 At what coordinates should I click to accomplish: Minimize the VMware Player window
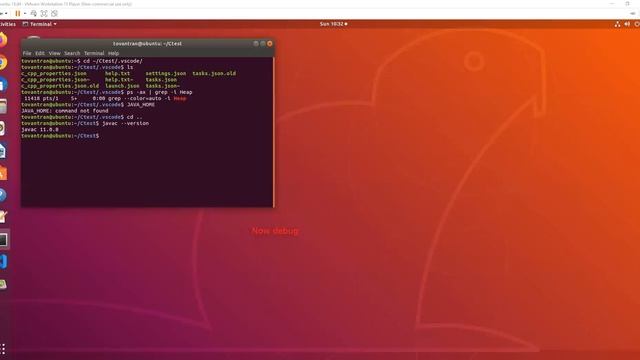pyautogui.click(x=612, y=4)
